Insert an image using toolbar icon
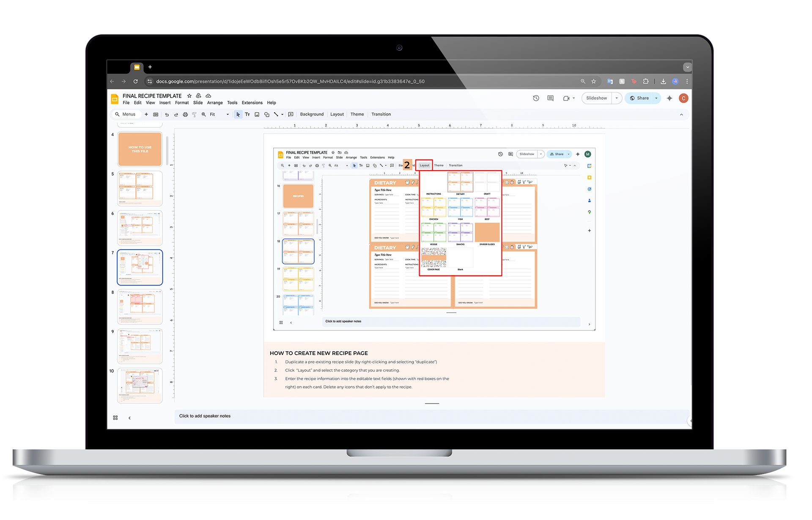 (257, 114)
